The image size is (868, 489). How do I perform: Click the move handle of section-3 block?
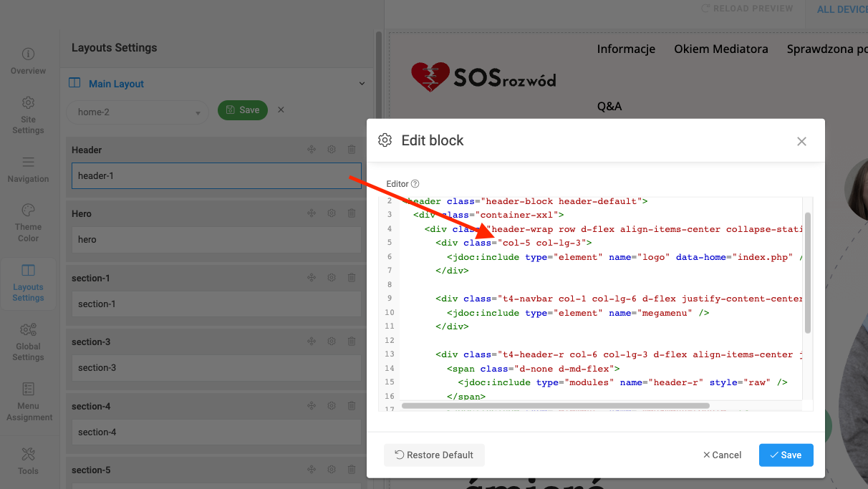[x=312, y=342]
